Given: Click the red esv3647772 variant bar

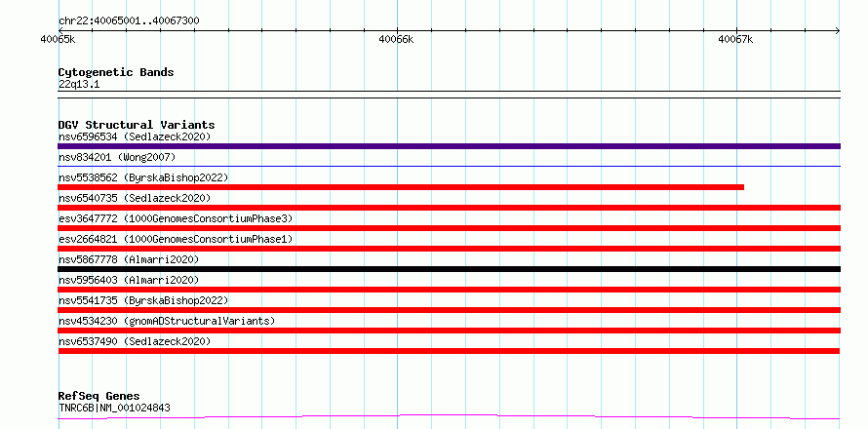Looking at the screenshot, I should pyautogui.click(x=449, y=228).
